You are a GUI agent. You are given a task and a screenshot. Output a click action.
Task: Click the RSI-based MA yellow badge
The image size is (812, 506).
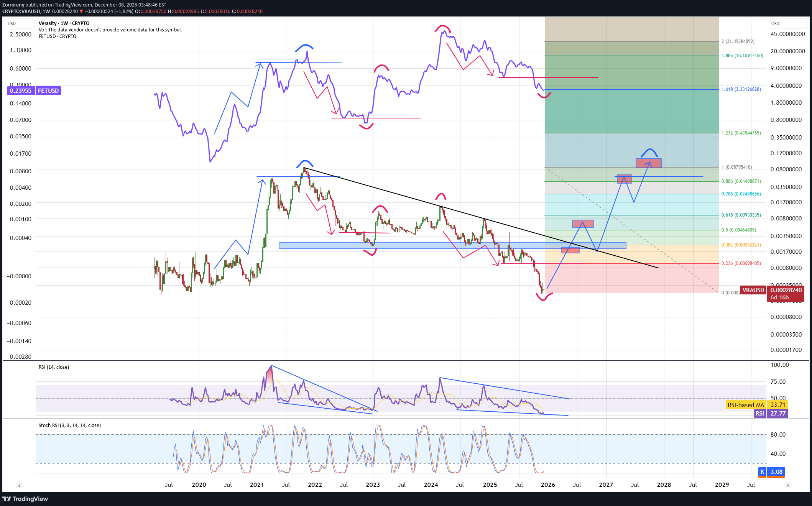coord(746,405)
